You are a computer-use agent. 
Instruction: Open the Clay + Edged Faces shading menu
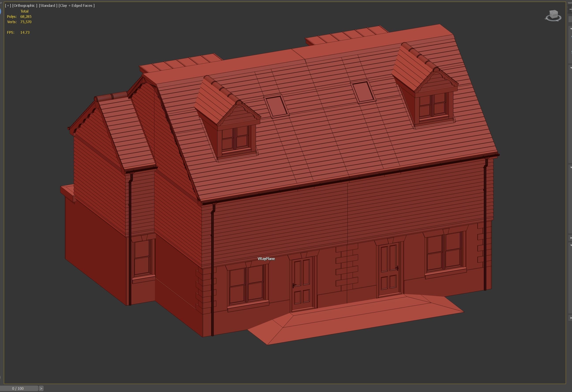(77, 6)
